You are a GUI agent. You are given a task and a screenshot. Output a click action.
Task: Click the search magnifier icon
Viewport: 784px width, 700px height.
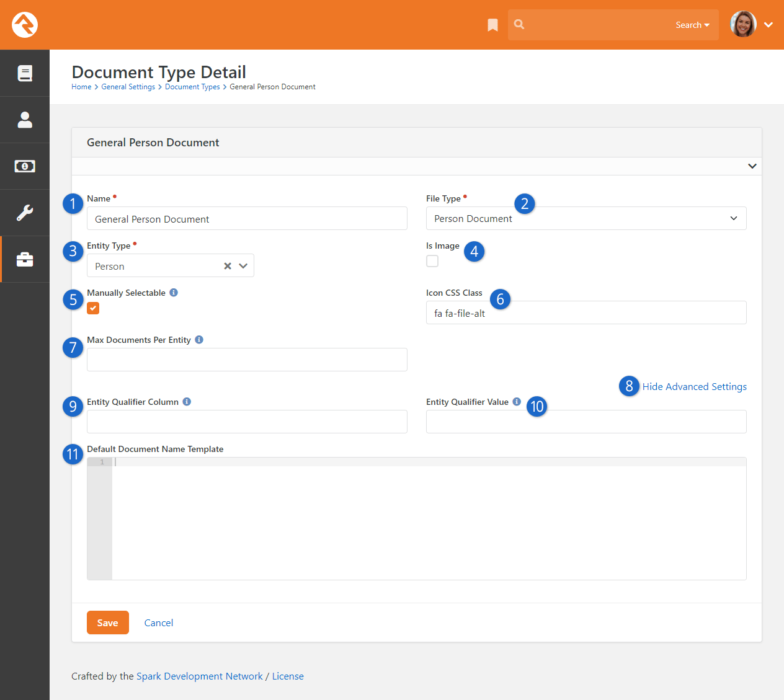pos(519,24)
